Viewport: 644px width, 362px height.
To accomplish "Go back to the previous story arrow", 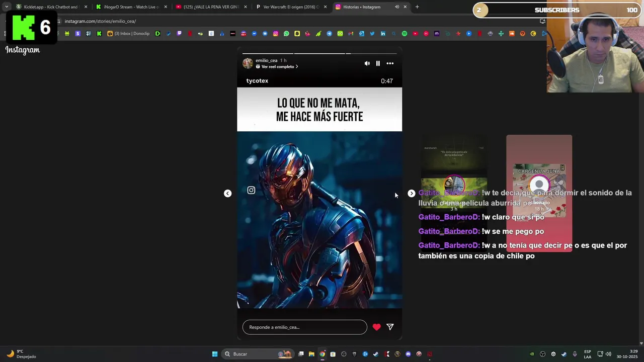I will (227, 194).
